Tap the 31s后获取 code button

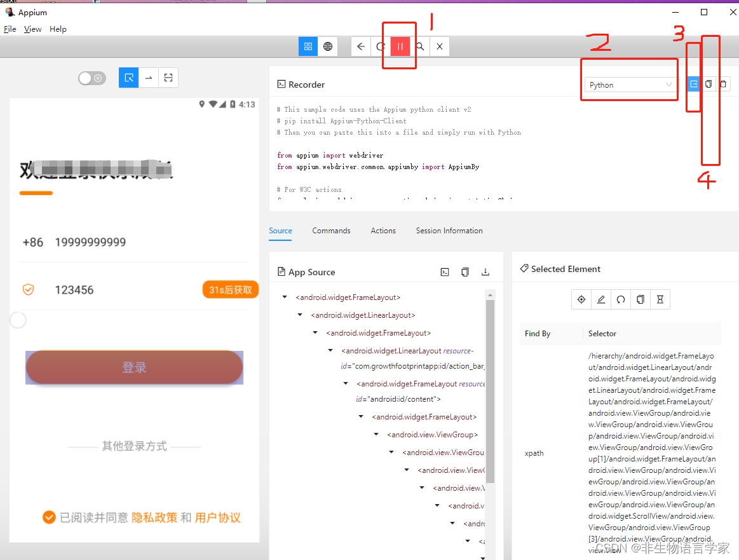point(231,290)
